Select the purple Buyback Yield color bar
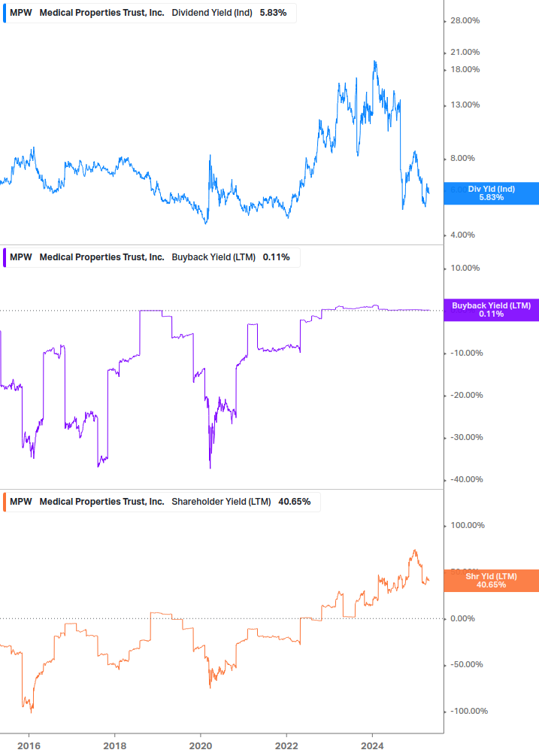 pyautogui.click(x=5, y=257)
